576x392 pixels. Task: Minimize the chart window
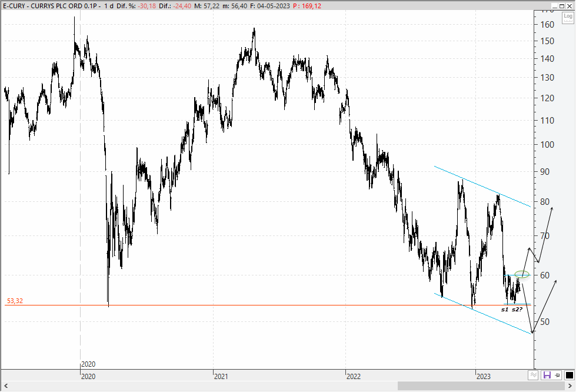pyautogui.click(x=555, y=6)
